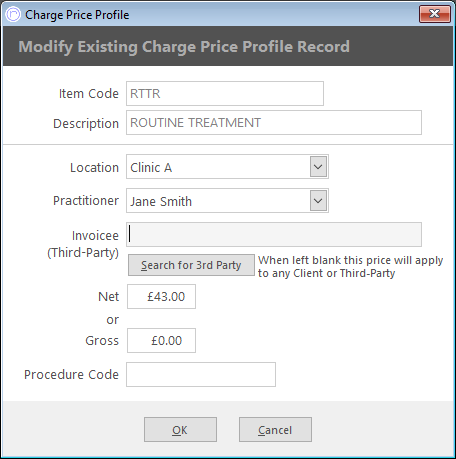Click into the Gross price field
Image resolution: width=456 pixels, height=459 pixels.
click(x=161, y=340)
